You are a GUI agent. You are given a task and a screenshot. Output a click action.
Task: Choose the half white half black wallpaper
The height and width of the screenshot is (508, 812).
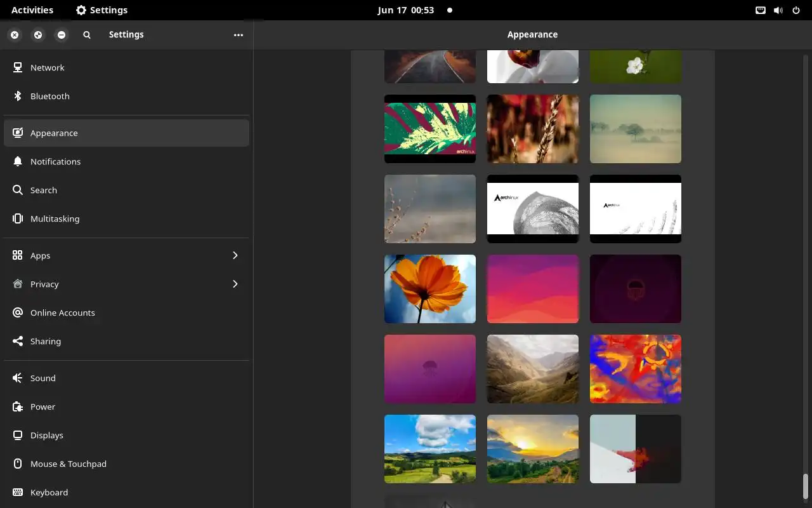[x=636, y=449]
